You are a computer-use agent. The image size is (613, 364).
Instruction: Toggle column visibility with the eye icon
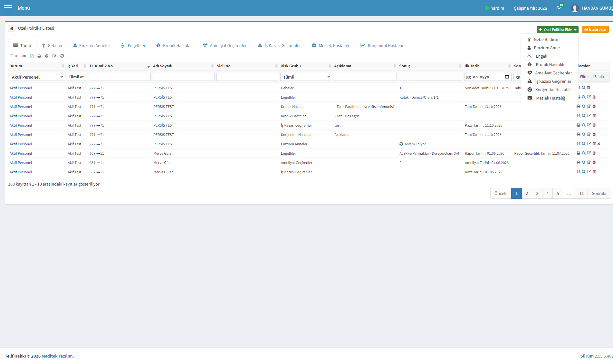pos(24,56)
